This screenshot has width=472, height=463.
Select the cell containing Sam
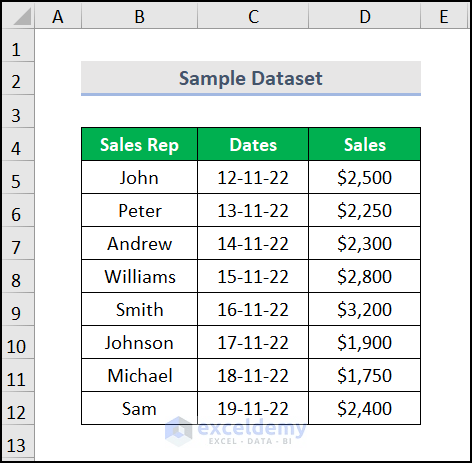tap(139, 408)
